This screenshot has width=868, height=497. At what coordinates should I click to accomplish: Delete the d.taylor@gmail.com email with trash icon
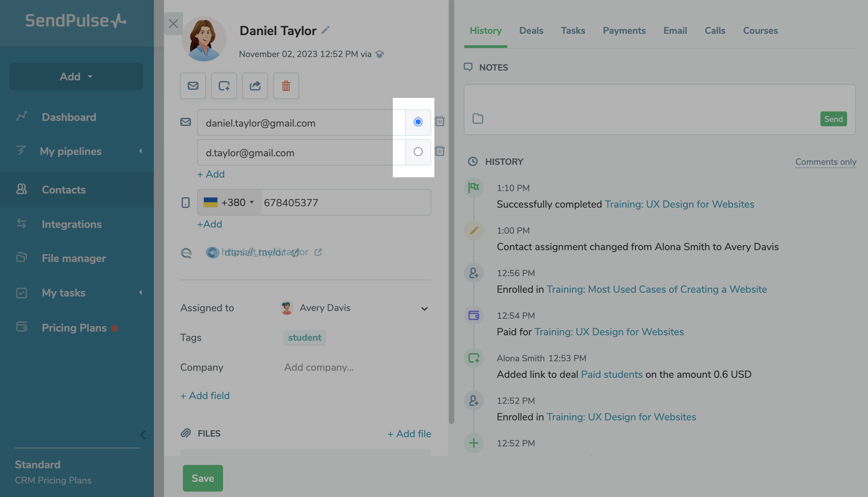coord(439,151)
